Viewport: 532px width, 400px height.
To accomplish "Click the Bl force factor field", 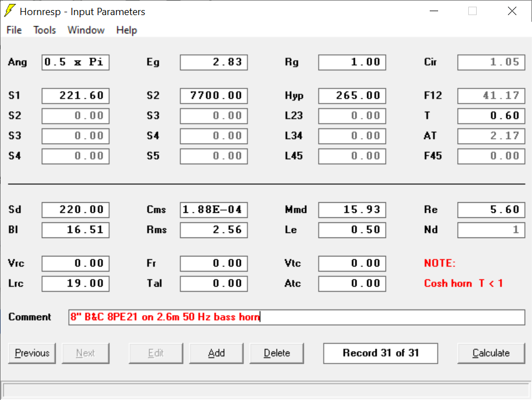I will (x=75, y=230).
